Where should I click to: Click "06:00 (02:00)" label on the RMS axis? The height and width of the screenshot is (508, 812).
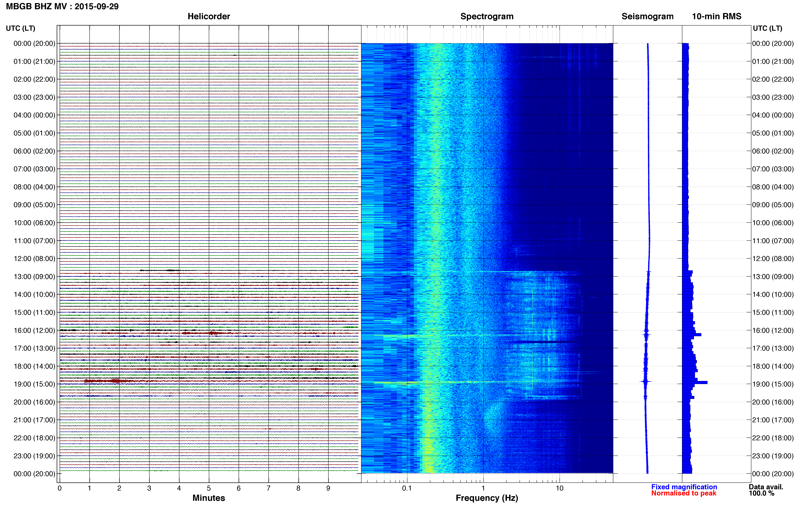click(x=773, y=151)
